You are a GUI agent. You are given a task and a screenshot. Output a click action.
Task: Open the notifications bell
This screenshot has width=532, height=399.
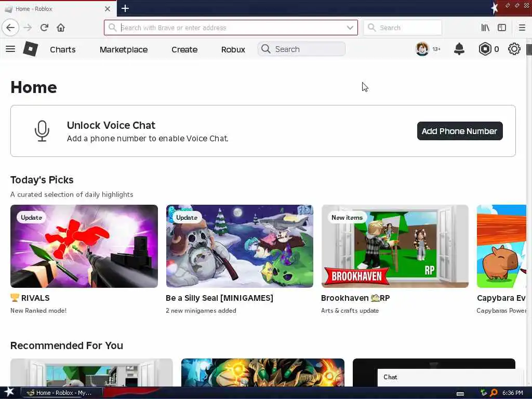(x=459, y=49)
